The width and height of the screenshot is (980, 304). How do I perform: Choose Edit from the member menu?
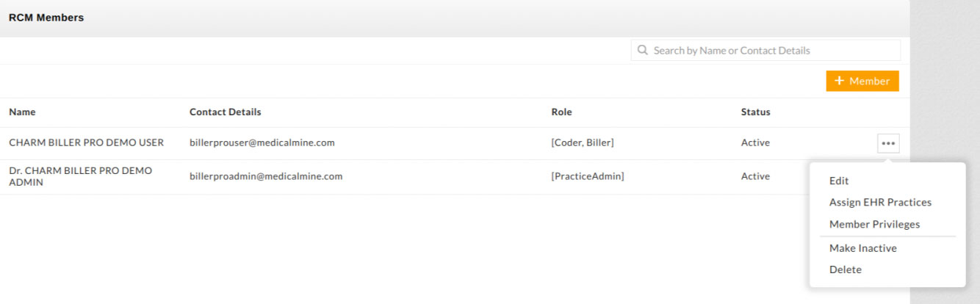coord(839,181)
